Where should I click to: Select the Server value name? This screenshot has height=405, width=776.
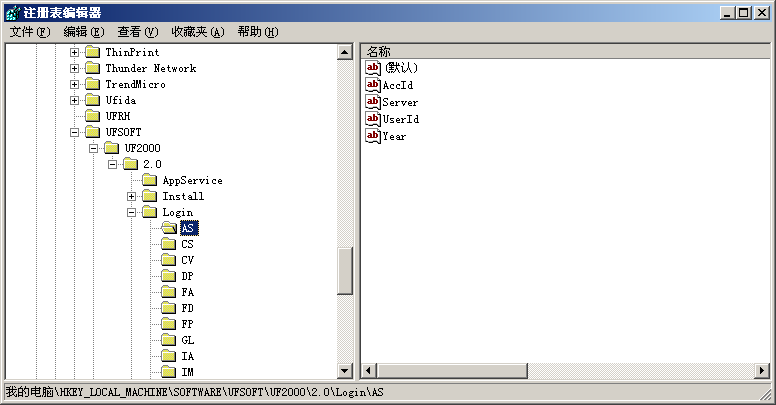pos(400,102)
